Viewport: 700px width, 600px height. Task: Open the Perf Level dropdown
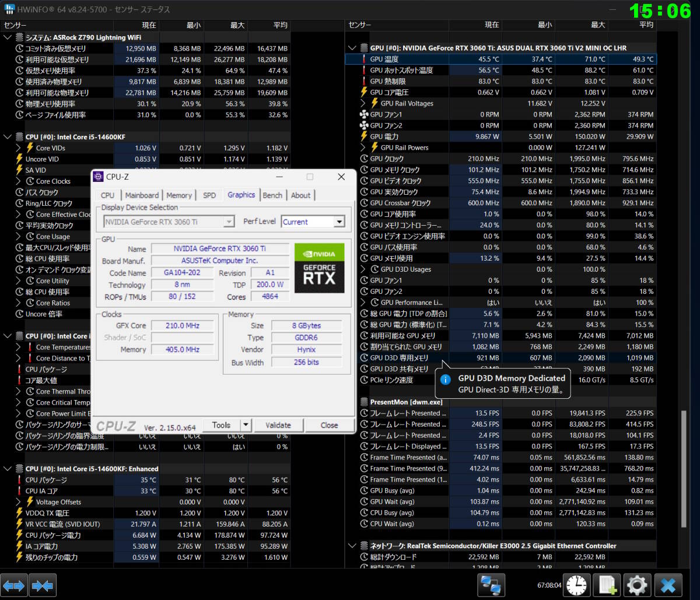[x=339, y=222]
